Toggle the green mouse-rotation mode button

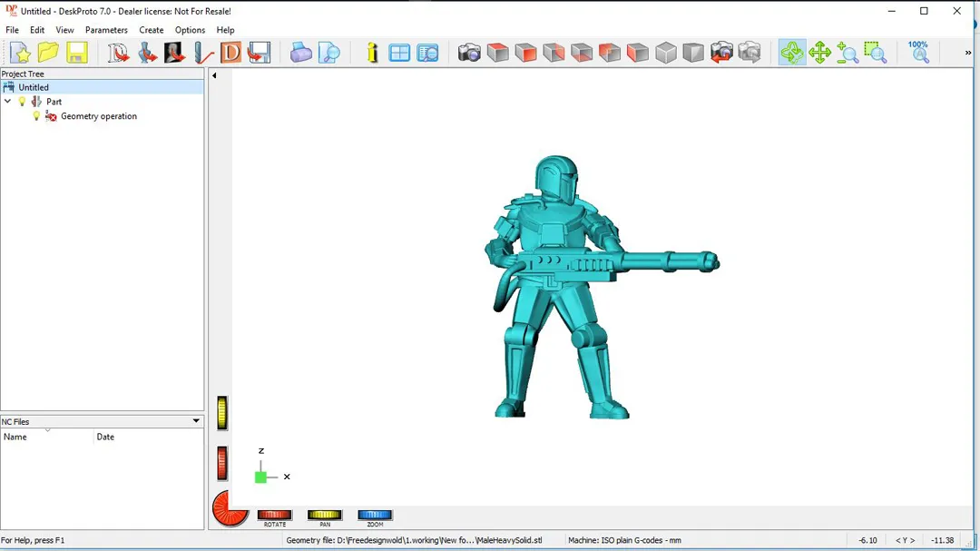tap(791, 53)
